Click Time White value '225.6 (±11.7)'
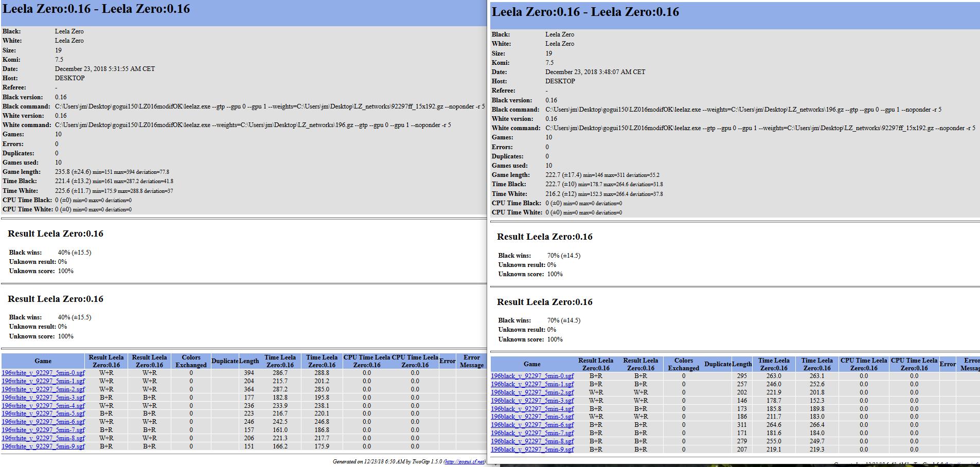 [x=73, y=191]
